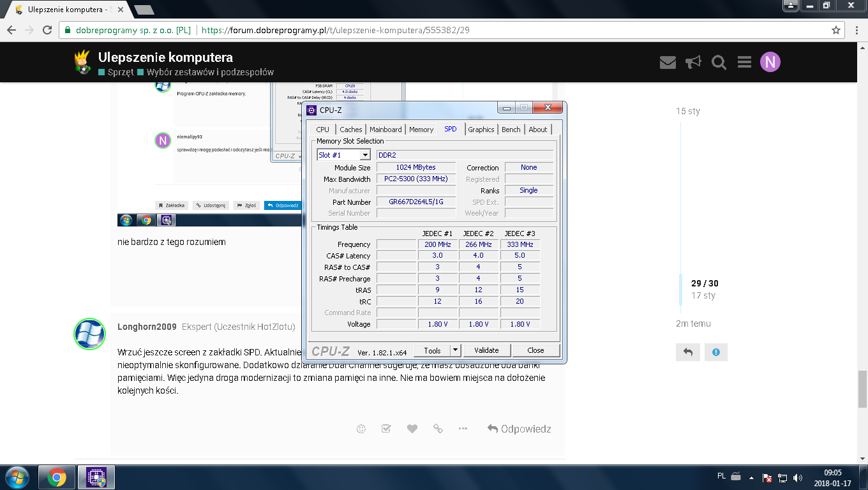Open the Caches tab in CPU-Z

pos(351,130)
